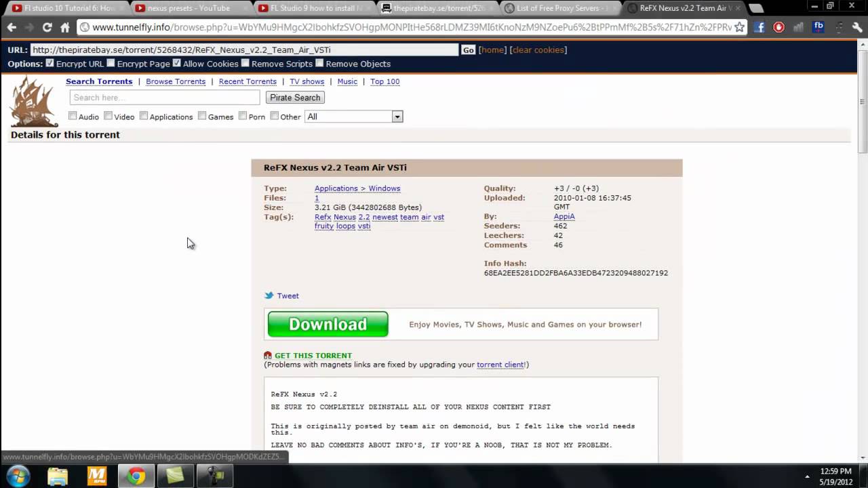Click proxy URL input field
The height and width of the screenshot is (488, 868).
coord(244,49)
